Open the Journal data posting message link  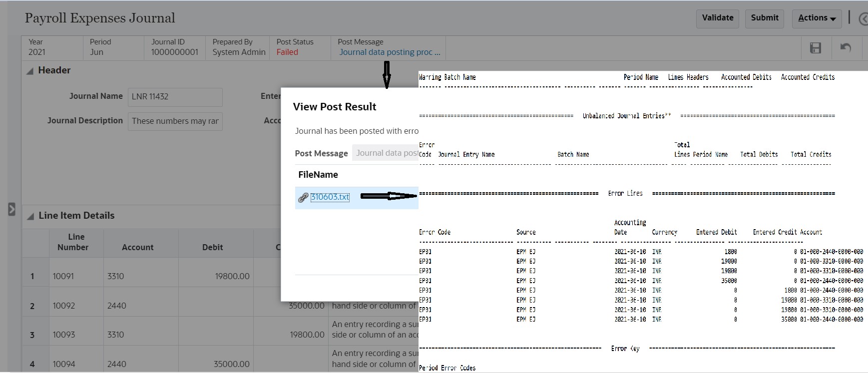click(x=390, y=52)
